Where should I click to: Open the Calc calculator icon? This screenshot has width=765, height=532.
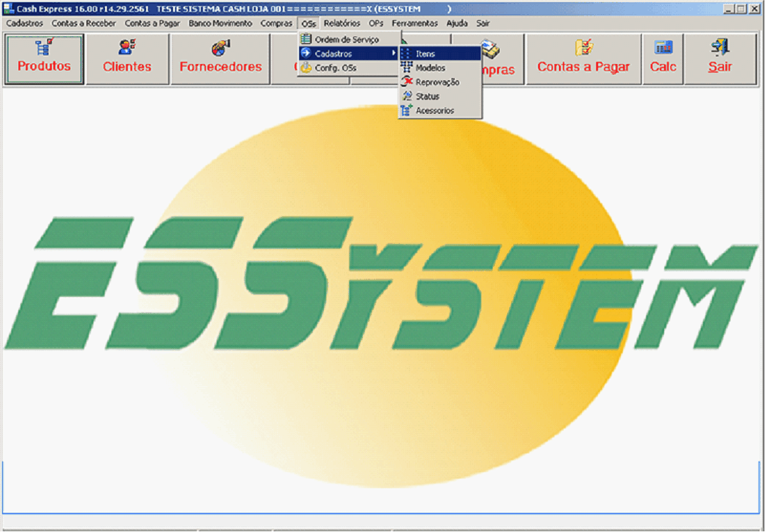(663, 59)
